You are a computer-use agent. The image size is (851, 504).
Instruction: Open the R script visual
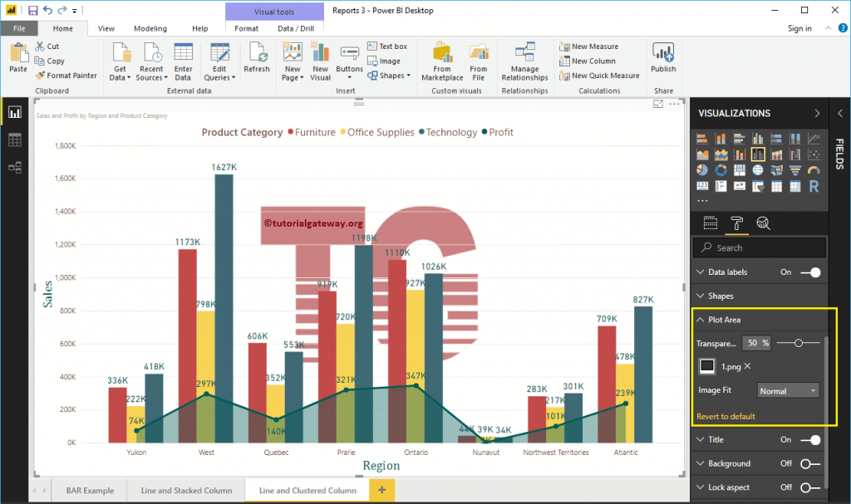point(815,186)
